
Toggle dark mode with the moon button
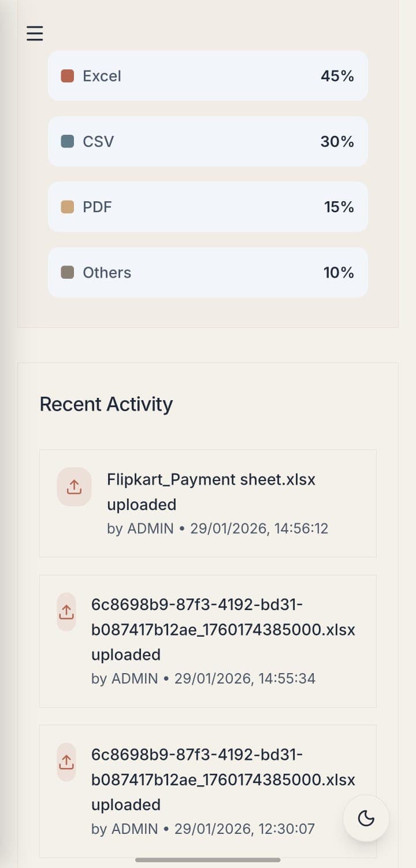point(366,818)
